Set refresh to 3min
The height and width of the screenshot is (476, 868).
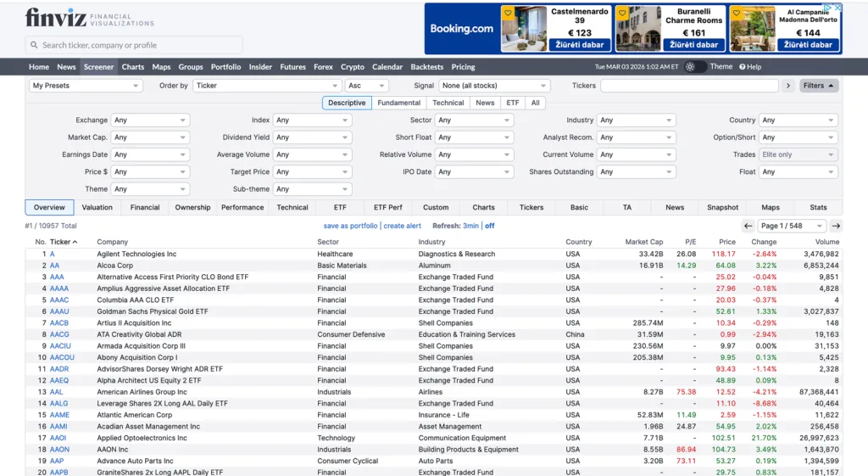click(470, 226)
